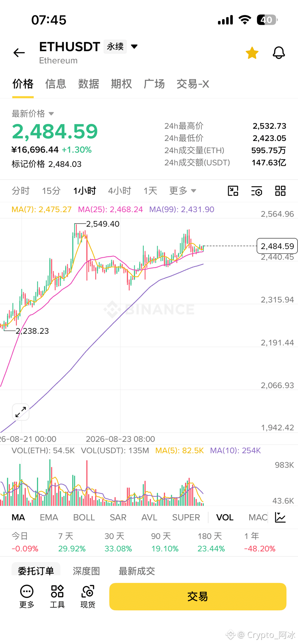Tap the 更多 icon in bottom bar
298x644 pixels.
coord(27,596)
